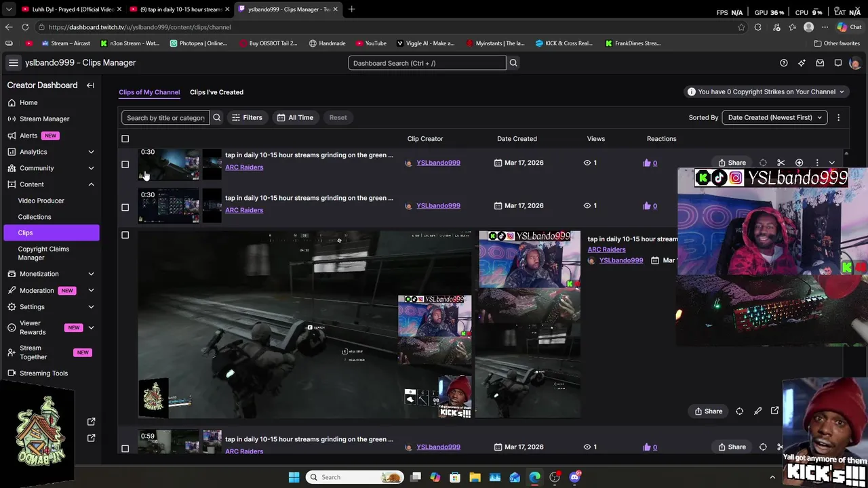This screenshot has width=868, height=488.
Task: Switch to Clips I've Created tab
Action: pyautogui.click(x=216, y=92)
